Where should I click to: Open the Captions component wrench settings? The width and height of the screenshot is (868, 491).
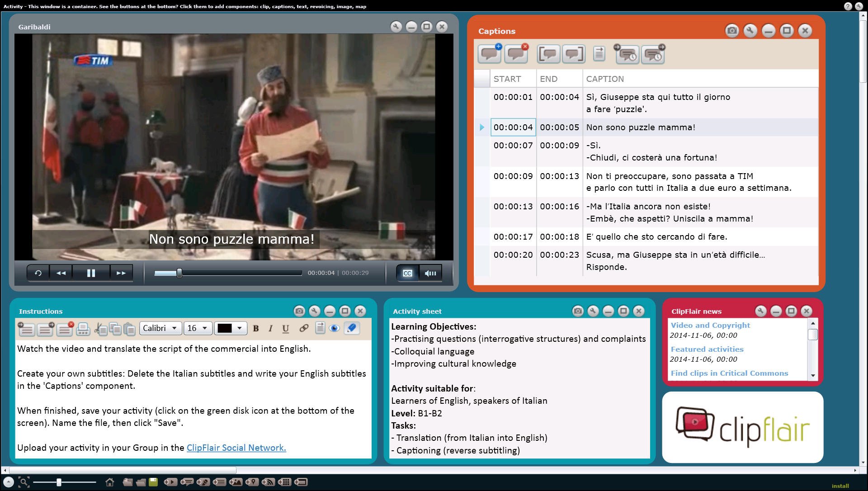[750, 31]
